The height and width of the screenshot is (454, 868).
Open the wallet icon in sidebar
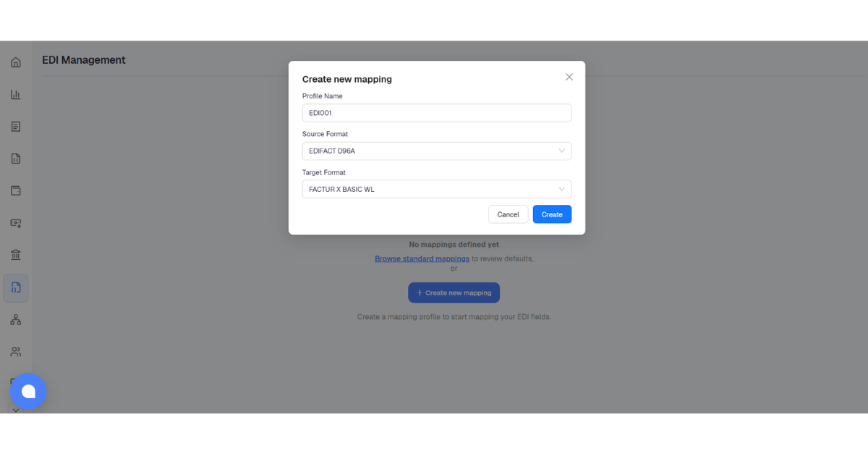click(16, 190)
